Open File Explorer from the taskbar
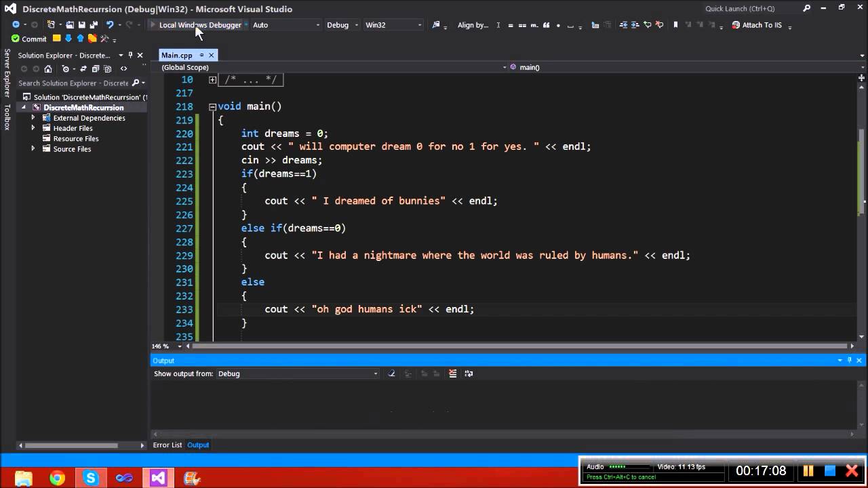Viewport: 868px width, 488px height. pyautogui.click(x=24, y=478)
